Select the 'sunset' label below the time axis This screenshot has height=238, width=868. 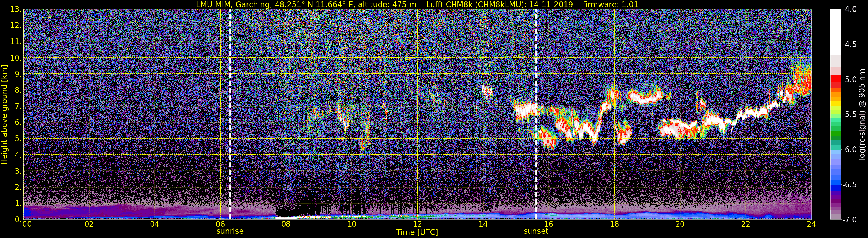point(536,231)
